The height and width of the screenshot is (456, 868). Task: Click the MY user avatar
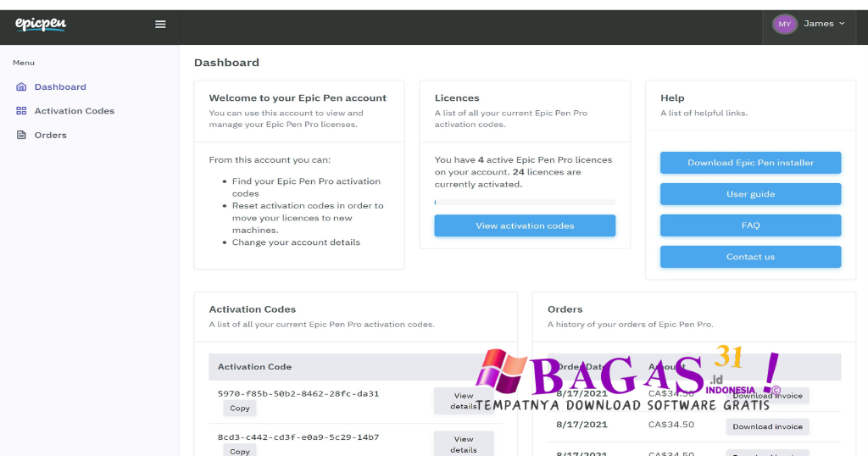pos(784,24)
